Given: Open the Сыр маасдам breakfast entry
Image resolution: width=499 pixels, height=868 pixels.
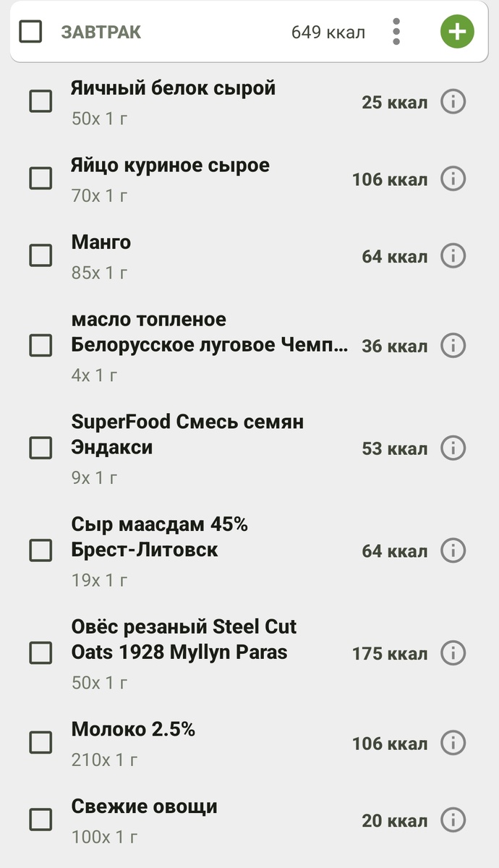Looking at the screenshot, I should pos(159,537).
